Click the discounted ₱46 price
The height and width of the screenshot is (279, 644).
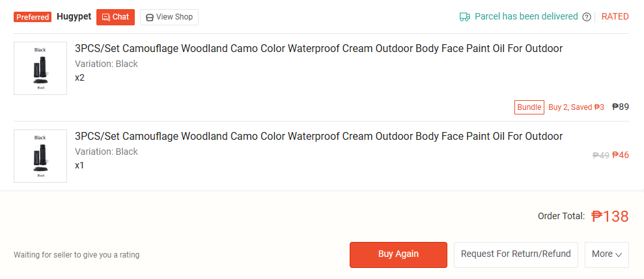tap(621, 155)
